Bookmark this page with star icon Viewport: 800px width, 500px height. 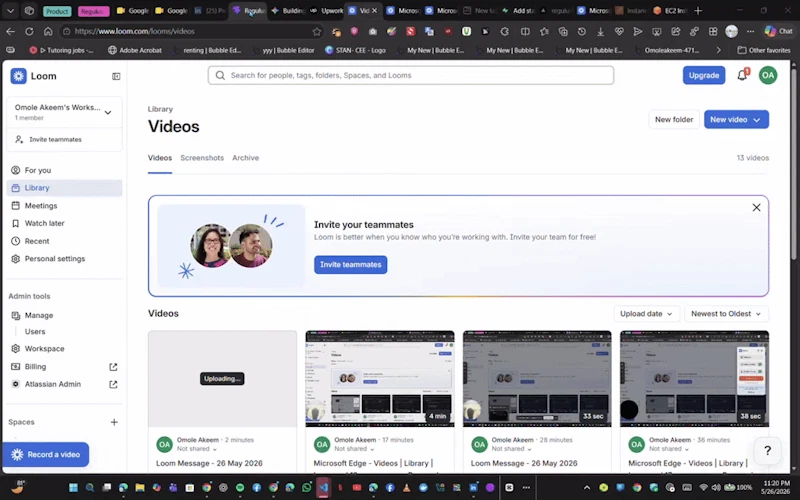(x=317, y=31)
